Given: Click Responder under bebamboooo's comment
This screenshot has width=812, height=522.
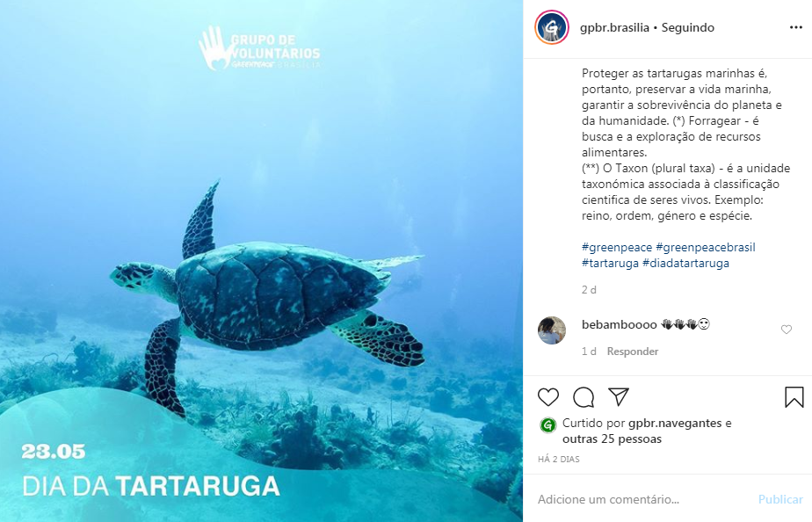Looking at the screenshot, I should (633, 352).
